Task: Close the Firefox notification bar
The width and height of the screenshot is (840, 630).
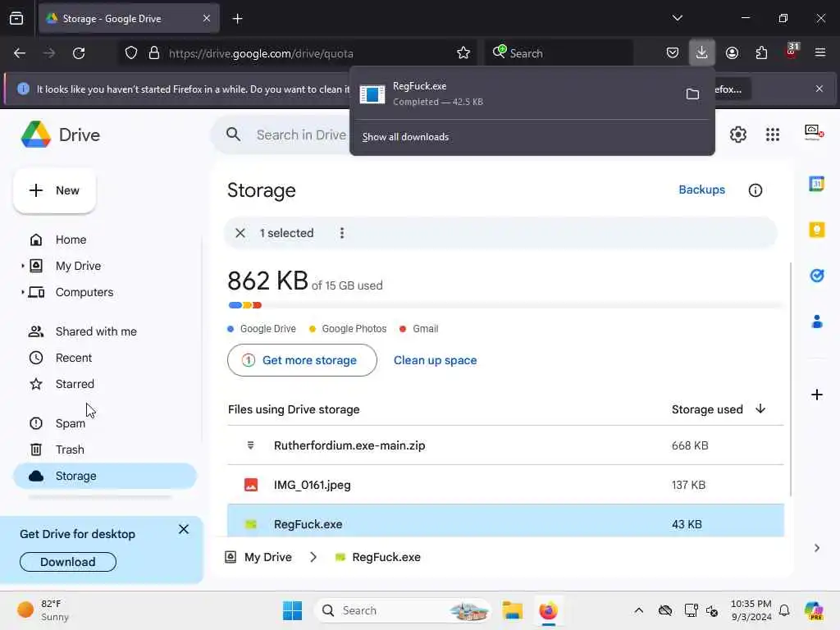Action: [x=819, y=89]
